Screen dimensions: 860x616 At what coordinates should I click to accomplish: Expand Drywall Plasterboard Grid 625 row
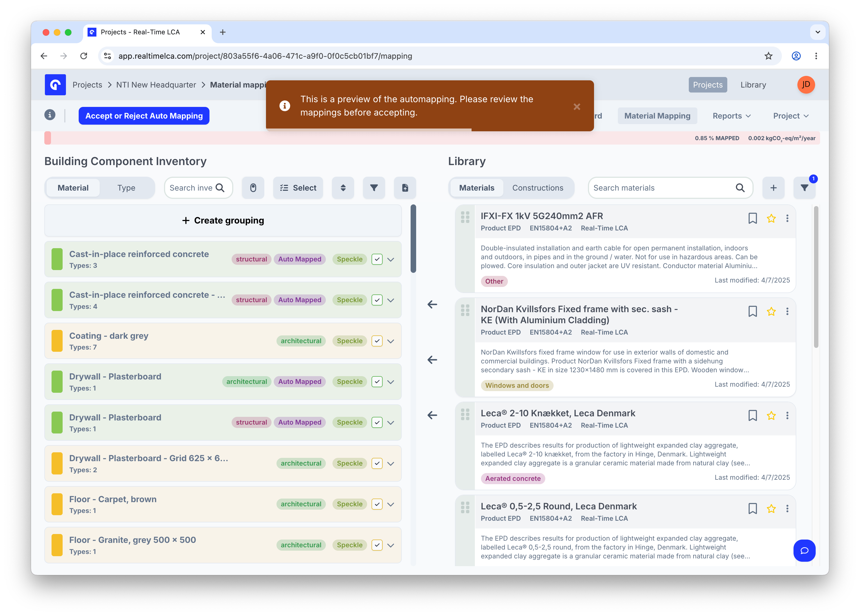tap(391, 464)
